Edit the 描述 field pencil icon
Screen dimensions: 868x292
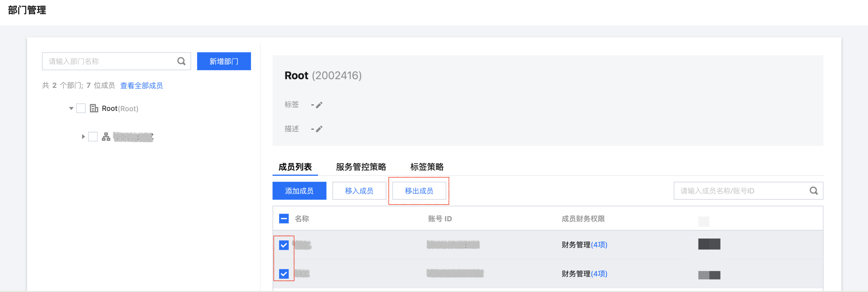pyautogui.click(x=319, y=129)
